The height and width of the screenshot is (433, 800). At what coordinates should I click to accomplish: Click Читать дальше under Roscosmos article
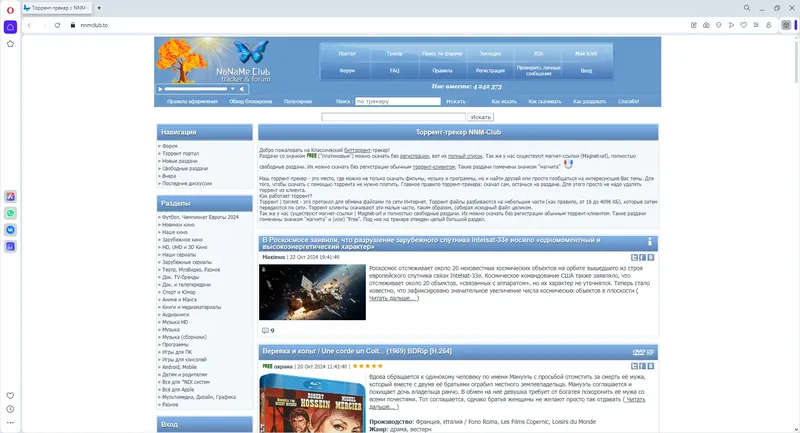[393, 298]
